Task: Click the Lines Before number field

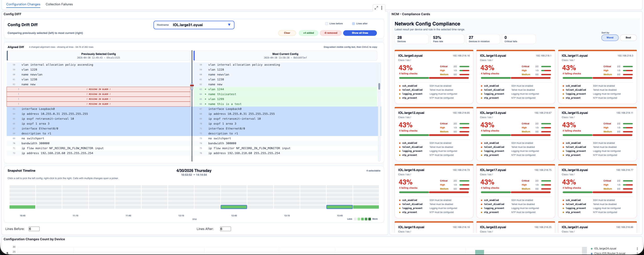Action: pos(34,229)
